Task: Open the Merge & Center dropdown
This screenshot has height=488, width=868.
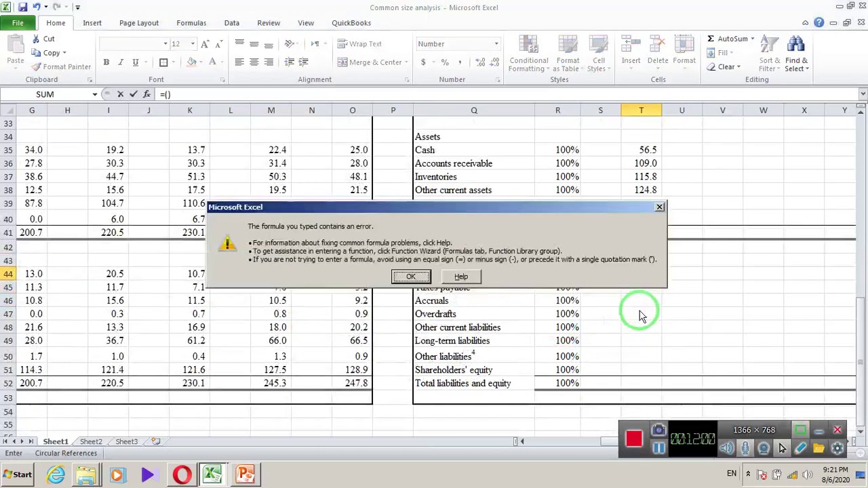Action: click(x=406, y=62)
